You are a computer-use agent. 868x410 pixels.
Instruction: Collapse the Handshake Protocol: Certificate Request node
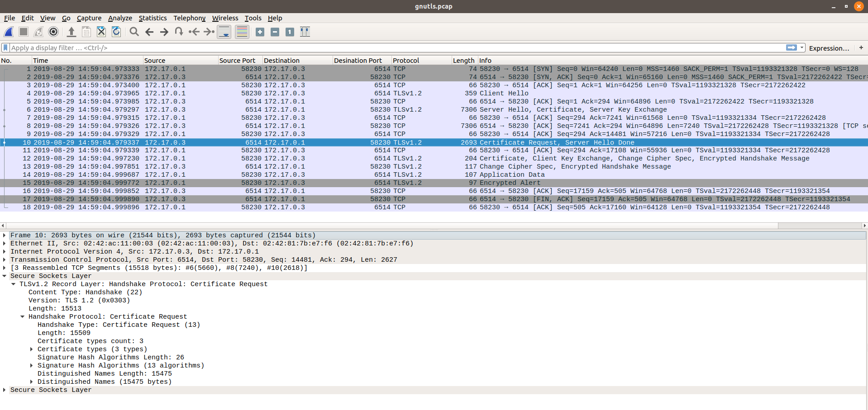[x=23, y=316]
